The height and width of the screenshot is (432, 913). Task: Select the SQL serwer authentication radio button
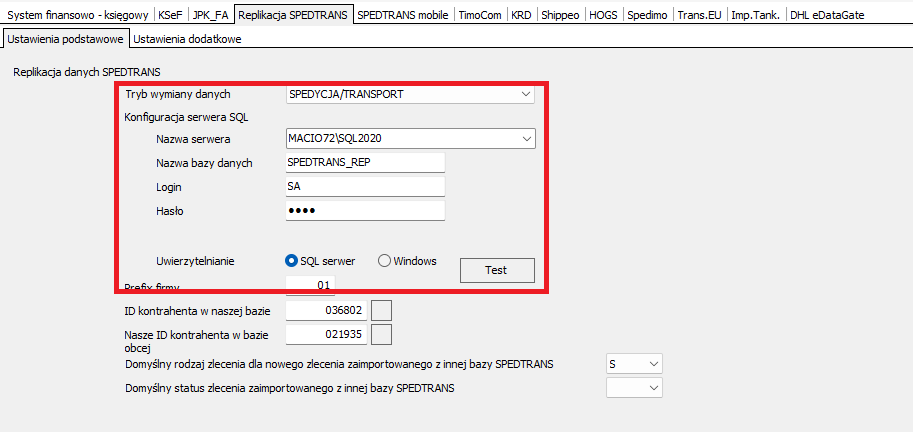coord(292,261)
